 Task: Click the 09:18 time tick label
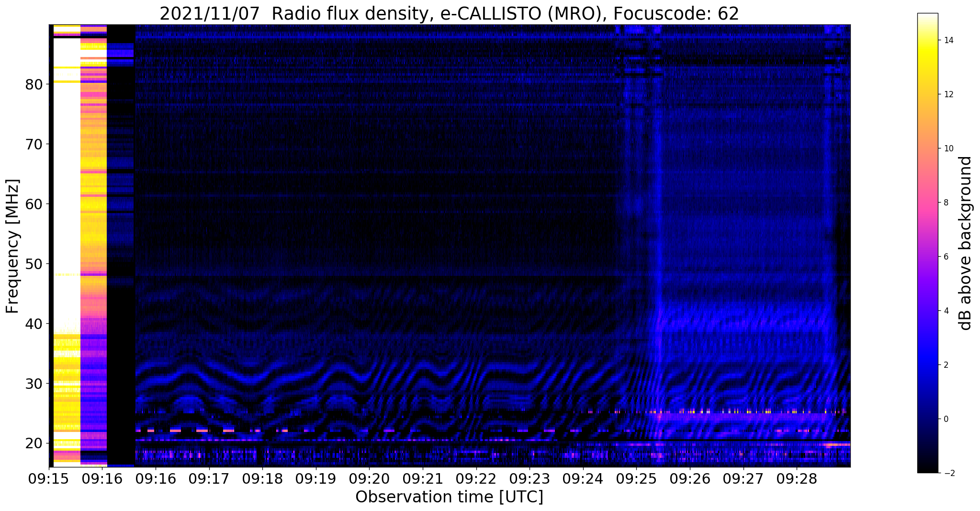click(x=262, y=479)
